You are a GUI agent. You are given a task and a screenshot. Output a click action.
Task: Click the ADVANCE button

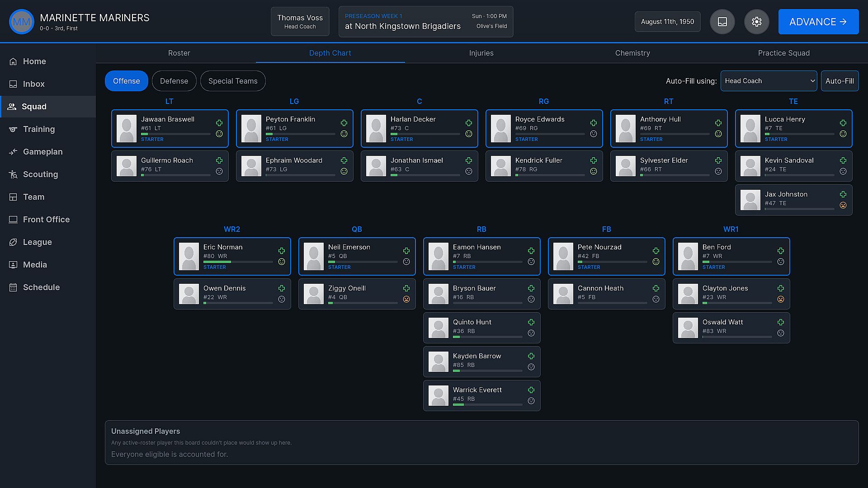819,22
